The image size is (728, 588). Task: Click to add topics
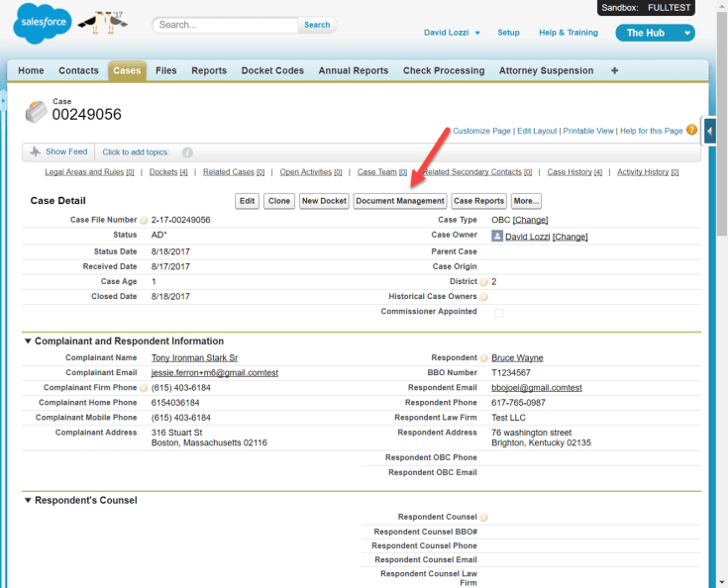coord(136,152)
